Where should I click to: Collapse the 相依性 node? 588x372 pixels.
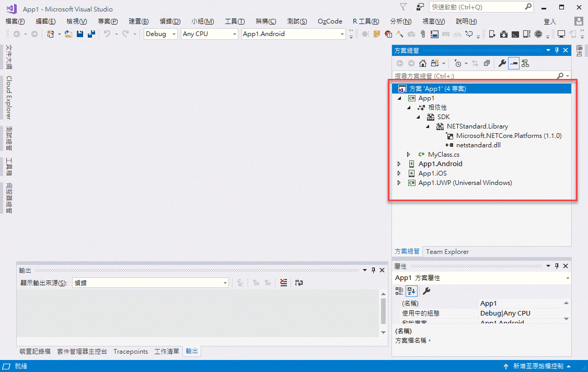coord(409,108)
